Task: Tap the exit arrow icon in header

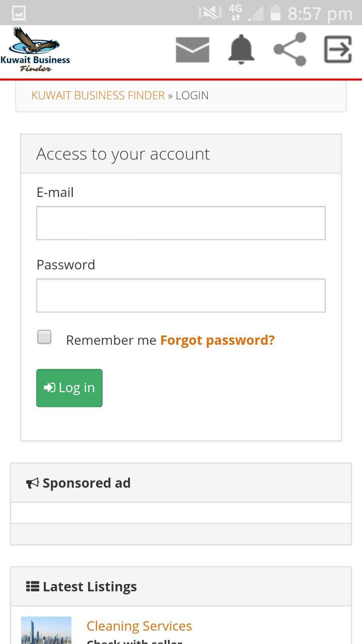Action: 338,49
